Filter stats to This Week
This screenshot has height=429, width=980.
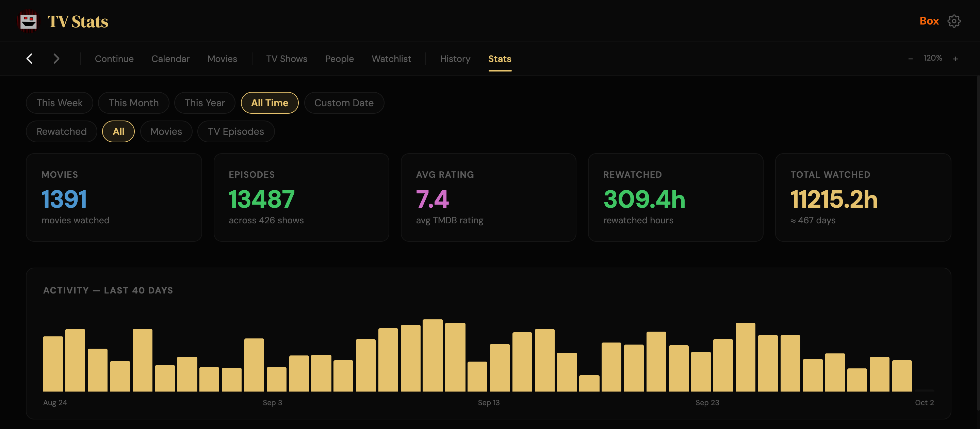pyautogui.click(x=59, y=103)
